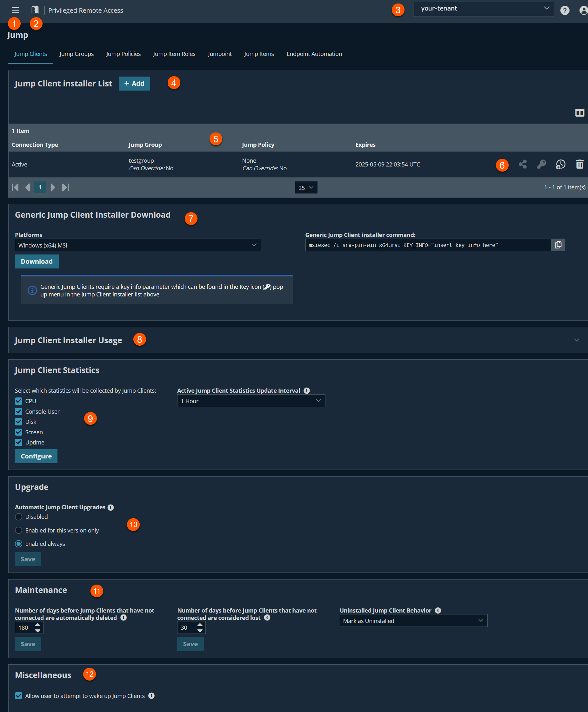Click the Add installer button
Screen dimensions: 588x712
[134, 83]
